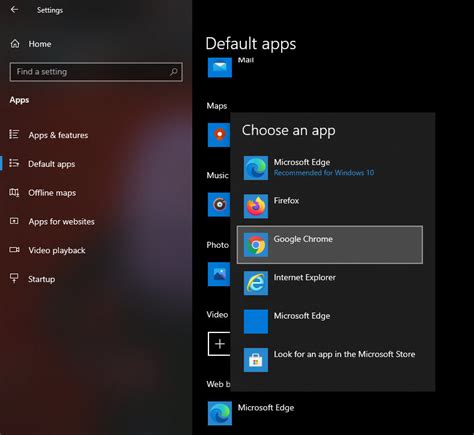Select Firefox as the default browser
This screenshot has height=435, width=474.
tap(330, 206)
